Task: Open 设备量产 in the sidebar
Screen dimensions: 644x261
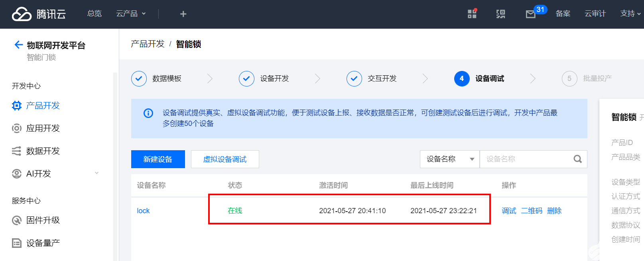Action: (x=43, y=243)
